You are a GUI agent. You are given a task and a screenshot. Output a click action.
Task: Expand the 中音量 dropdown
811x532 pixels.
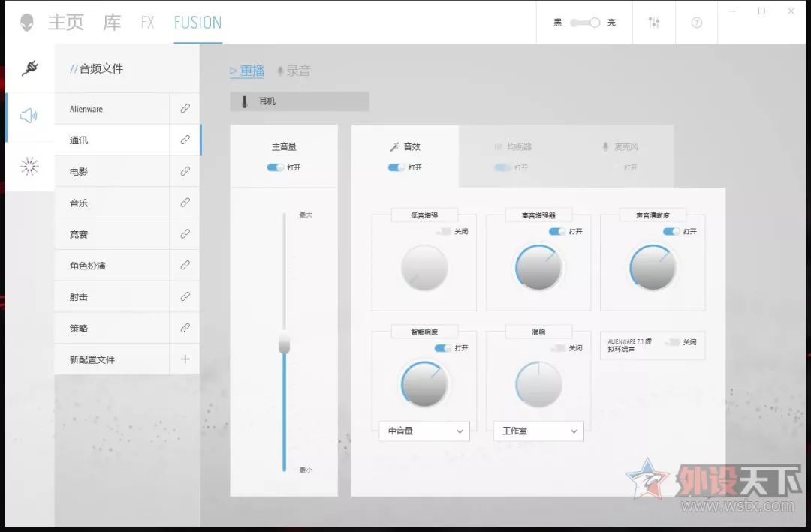424,431
